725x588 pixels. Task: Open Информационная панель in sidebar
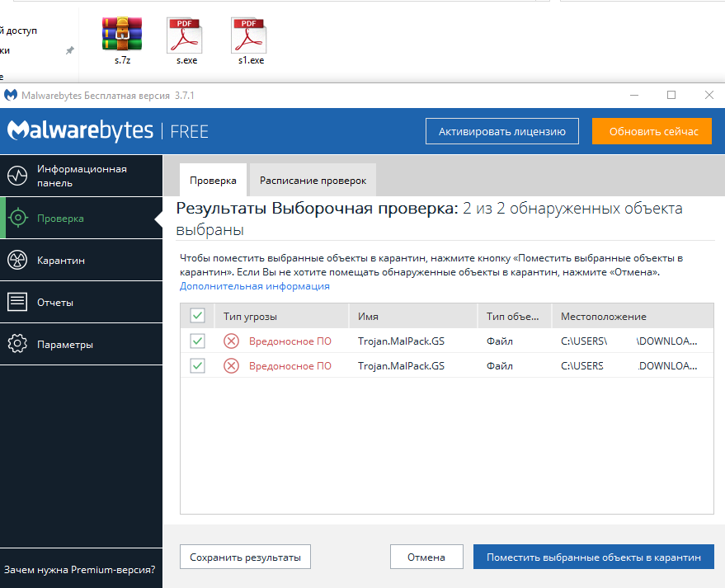82,176
